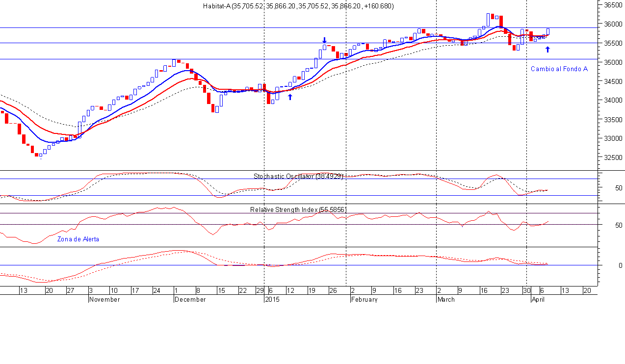This screenshot has height=364, width=625.
Task: Click the 35000 price axis value
Action: pos(613,62)
